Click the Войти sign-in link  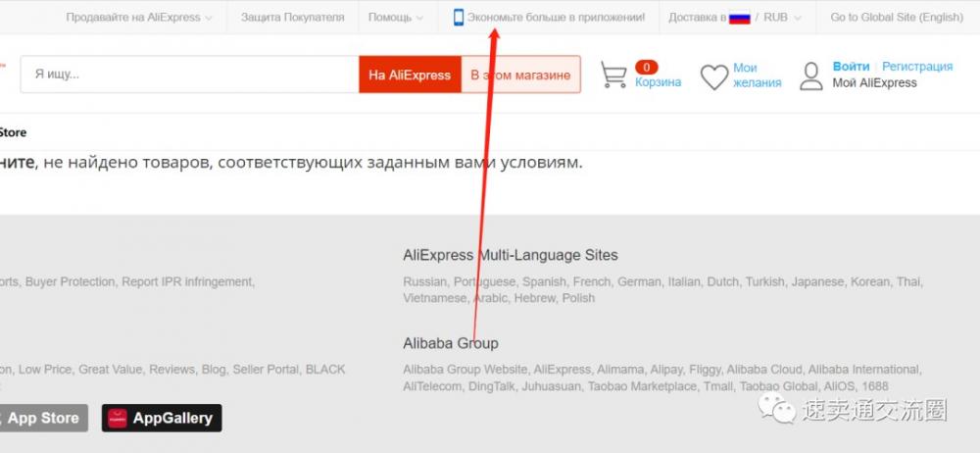click(x=851, y=67)
